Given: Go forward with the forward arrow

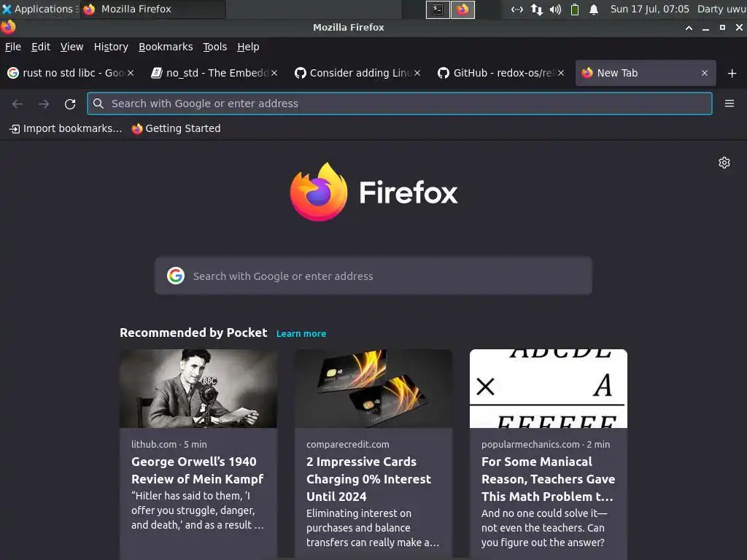Looking at the screenshot, I should coord(44,104).
